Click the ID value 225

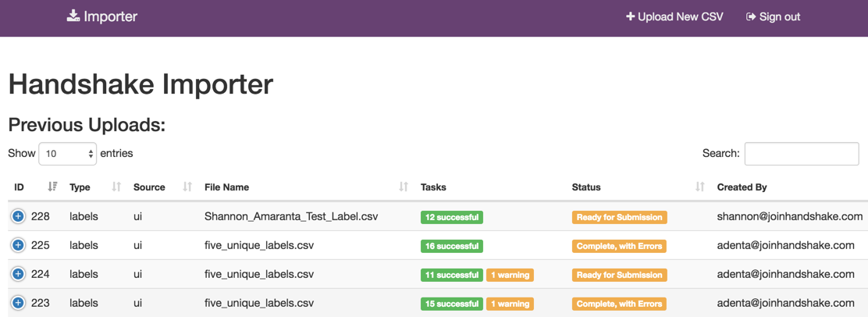click(x=41, y=245)
